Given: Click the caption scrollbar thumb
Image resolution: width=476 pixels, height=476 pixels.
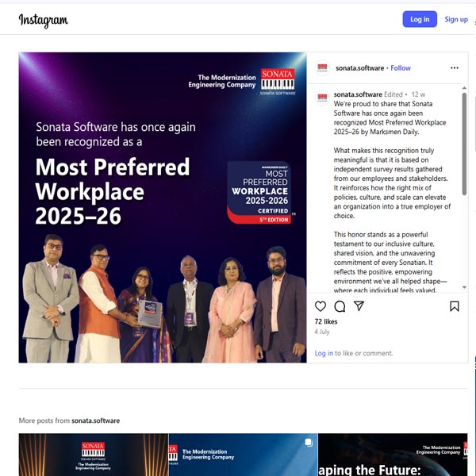Looking at the screenshot, I should coord(464,144).
